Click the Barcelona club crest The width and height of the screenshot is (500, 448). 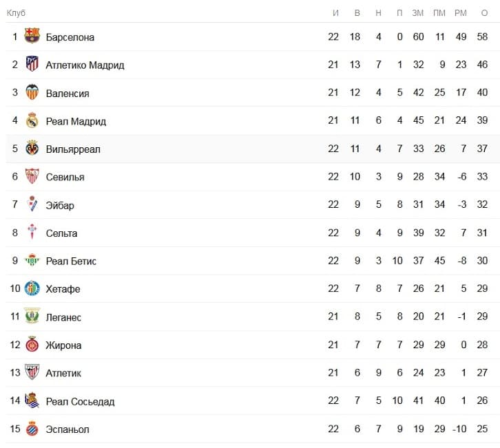pos(32,36)
